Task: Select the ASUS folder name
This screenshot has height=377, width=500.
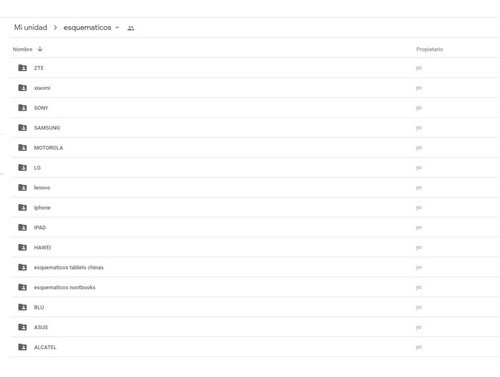Action: point(41,327)
